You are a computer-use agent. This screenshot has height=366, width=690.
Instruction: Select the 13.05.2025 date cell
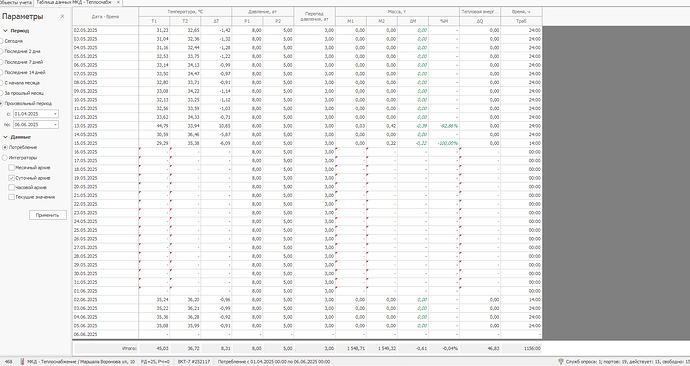click(x=106, y=126)
